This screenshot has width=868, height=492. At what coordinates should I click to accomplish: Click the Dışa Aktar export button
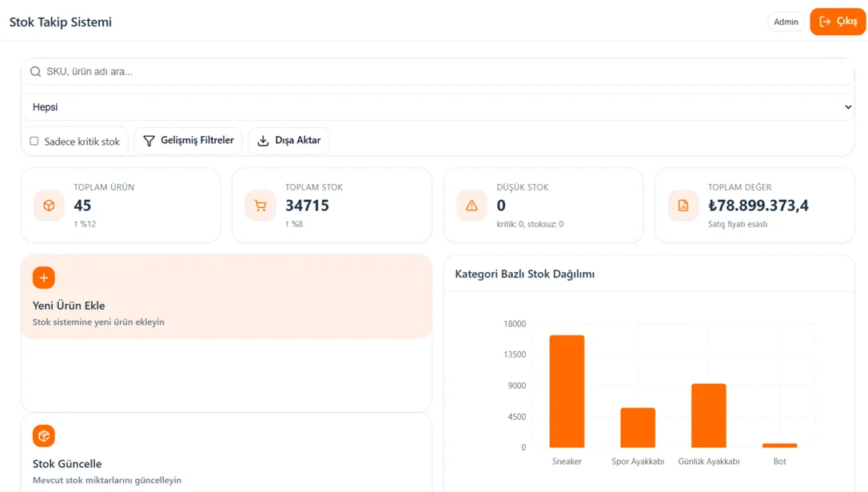click(289, 141)
